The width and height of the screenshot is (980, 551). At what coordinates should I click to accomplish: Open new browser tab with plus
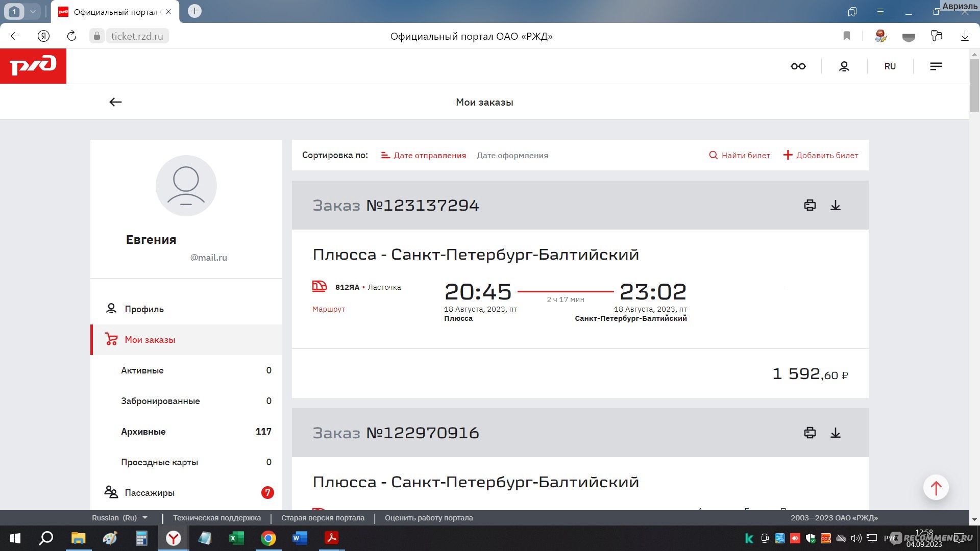point(194,11)
